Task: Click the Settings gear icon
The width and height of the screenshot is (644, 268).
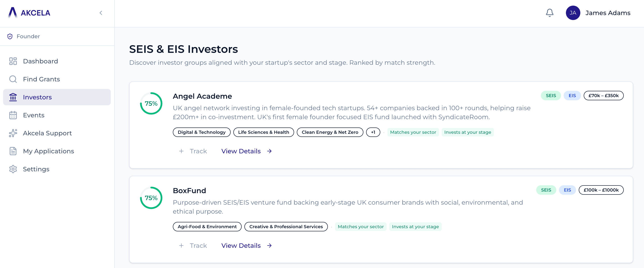Action: pyautogui.click(x=13, y=169)
